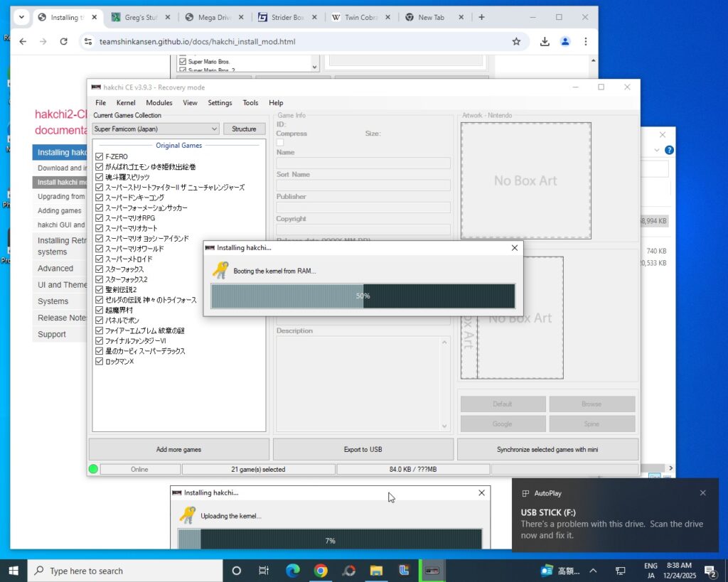Show hidden system tray icons
Screen dimensions: 728x582
(593, 571)
